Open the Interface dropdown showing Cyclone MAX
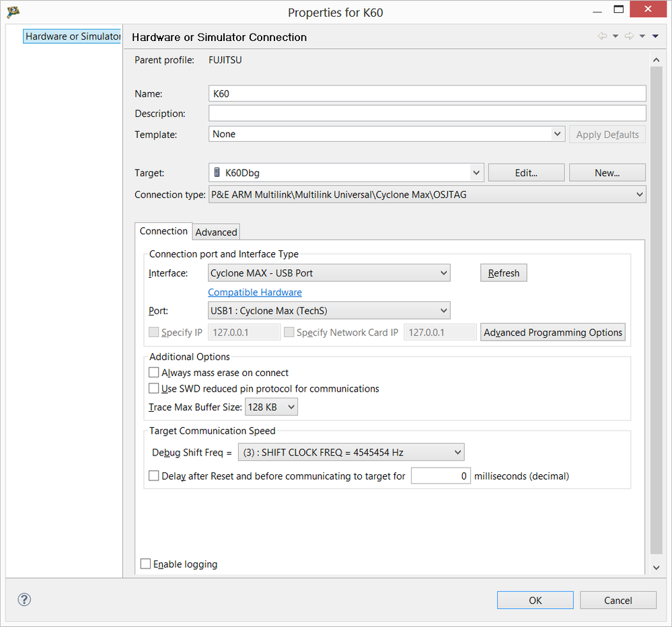 [x=329, y=273]
